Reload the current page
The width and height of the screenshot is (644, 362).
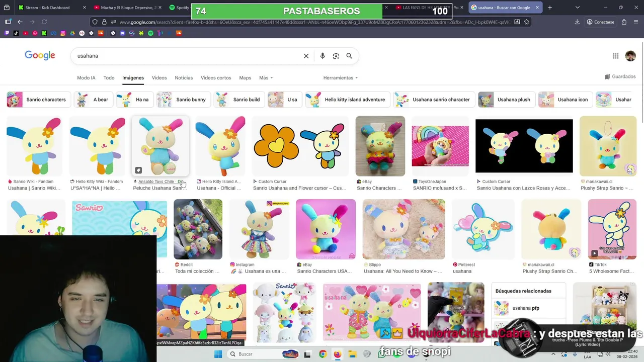click(x=44, y=22)
